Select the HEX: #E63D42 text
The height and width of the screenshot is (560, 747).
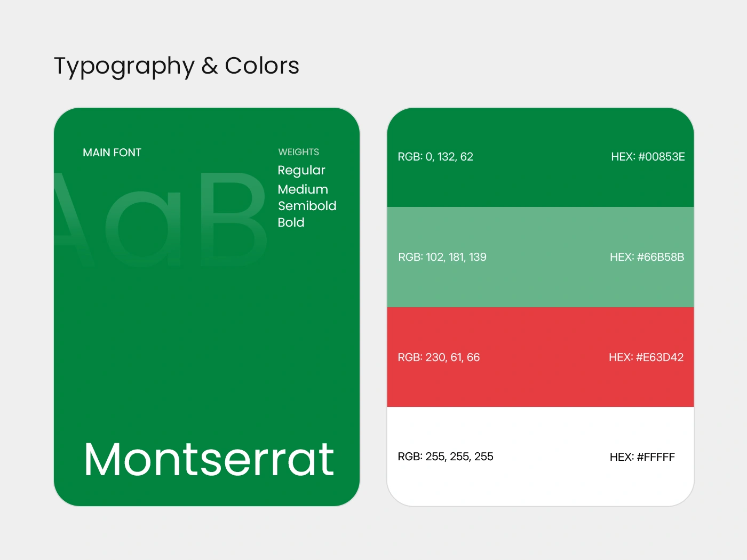tap(646, 357)
